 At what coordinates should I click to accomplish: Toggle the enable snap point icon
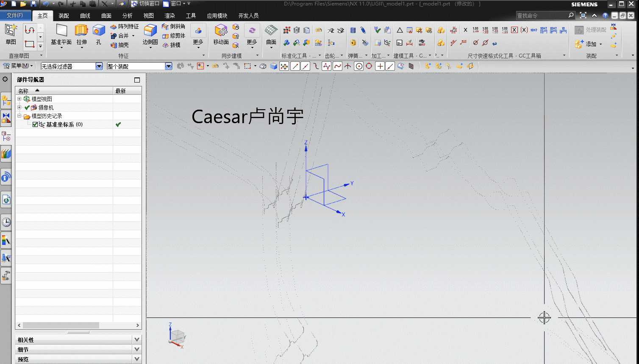[x=284, y=66]
